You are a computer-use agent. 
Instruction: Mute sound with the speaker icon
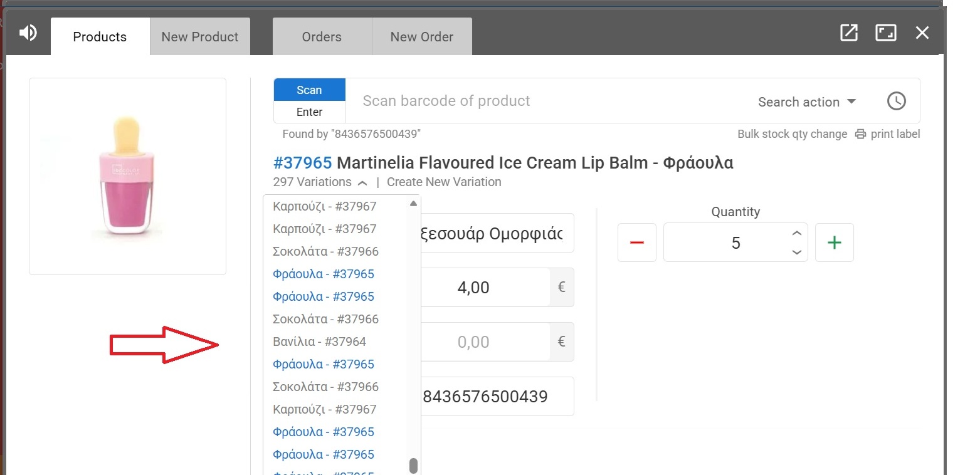pyautogui.click(x=28, y=33)
